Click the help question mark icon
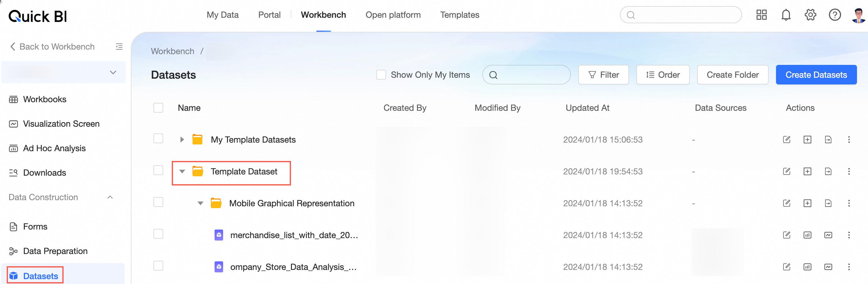868x284 pixels. (x=834, y=15)
